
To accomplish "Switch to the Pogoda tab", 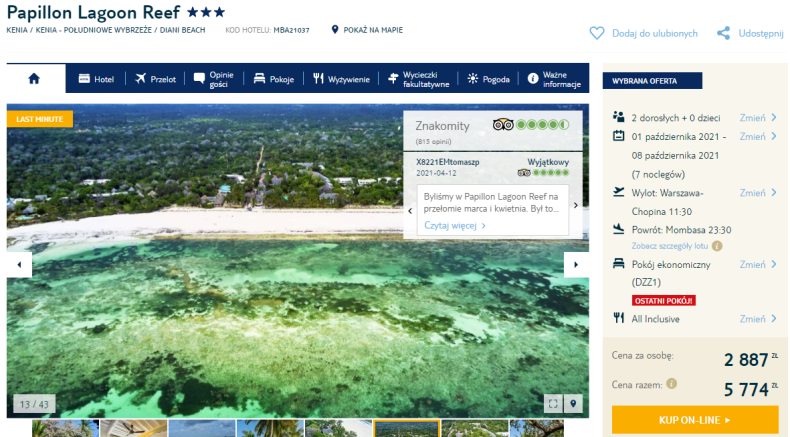I will tap(488, 79).
